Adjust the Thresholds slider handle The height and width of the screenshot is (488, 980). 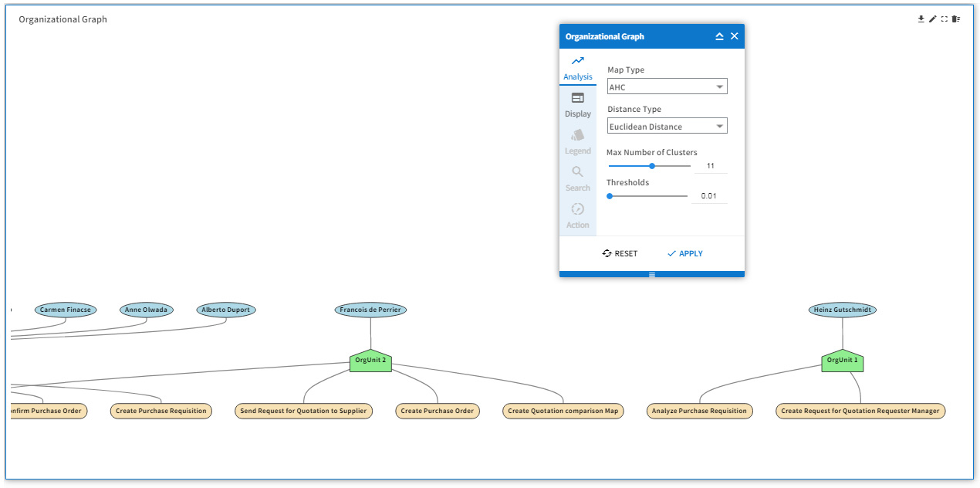pos(610,196)
